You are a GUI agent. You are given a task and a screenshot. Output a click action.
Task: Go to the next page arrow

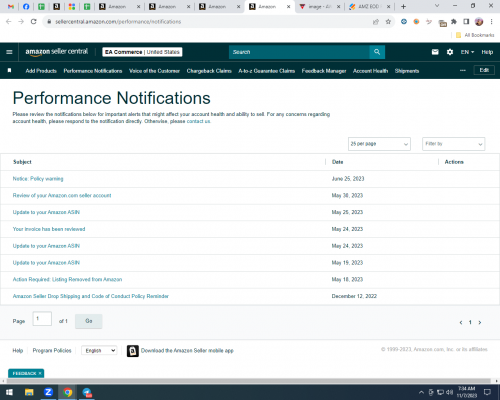[x=480, y=322]
